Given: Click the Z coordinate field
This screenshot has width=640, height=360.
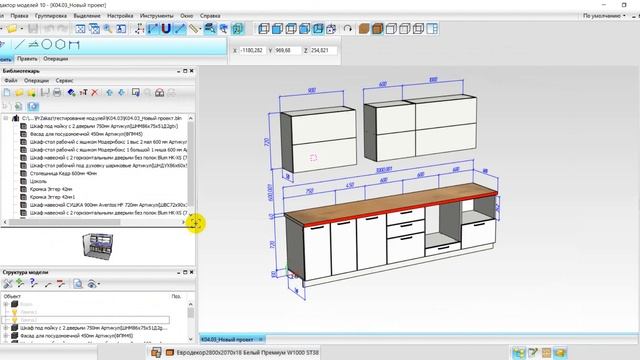Looking at the screenshot, I should click(323, 50).
